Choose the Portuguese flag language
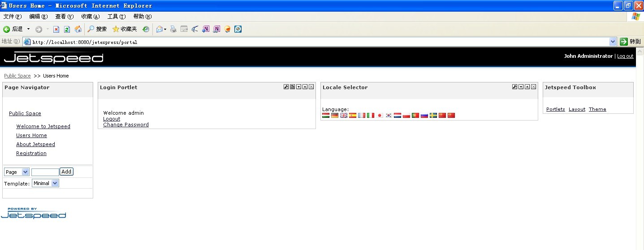 tap(415, 116)
